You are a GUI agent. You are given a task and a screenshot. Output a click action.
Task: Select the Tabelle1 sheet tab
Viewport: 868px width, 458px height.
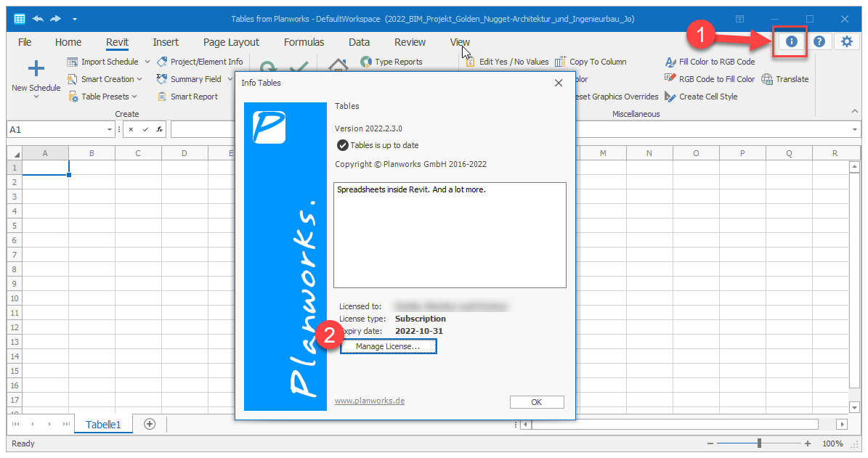(103, 425)
